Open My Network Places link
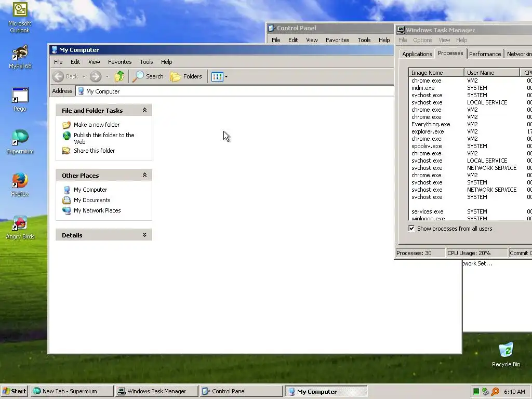Screen dimensions: 532x399 click(97, 211)
